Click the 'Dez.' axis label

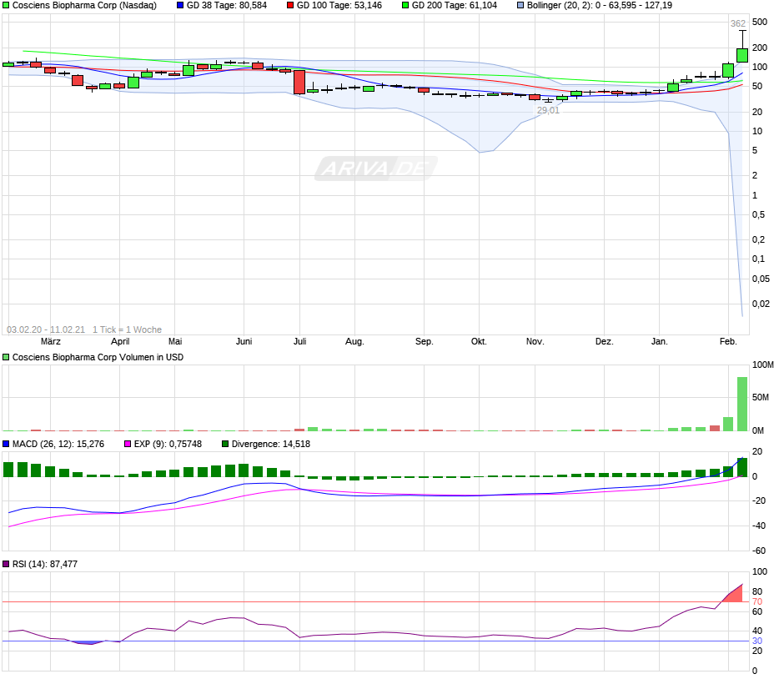[x=604, y=341]
